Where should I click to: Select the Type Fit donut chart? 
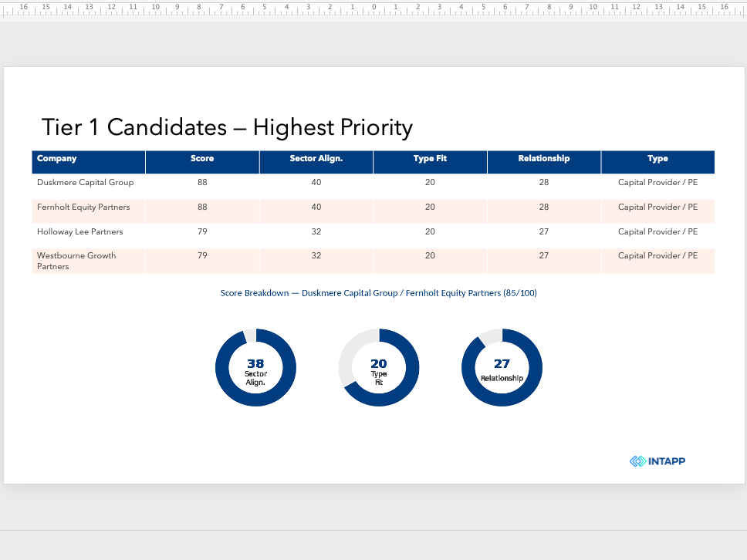click(x=379, y=367)
